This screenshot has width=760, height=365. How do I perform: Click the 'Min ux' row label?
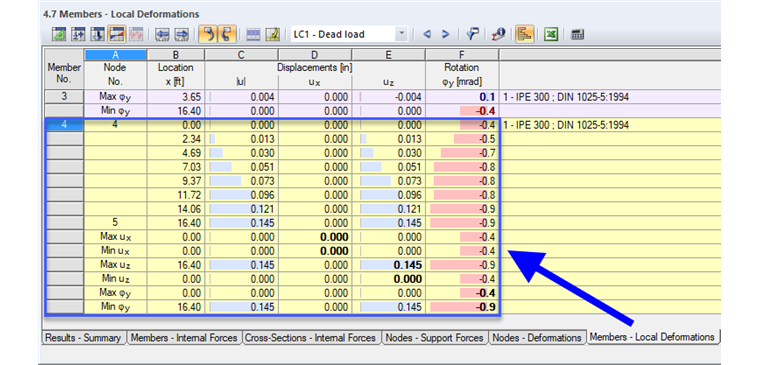pos(115,251)
